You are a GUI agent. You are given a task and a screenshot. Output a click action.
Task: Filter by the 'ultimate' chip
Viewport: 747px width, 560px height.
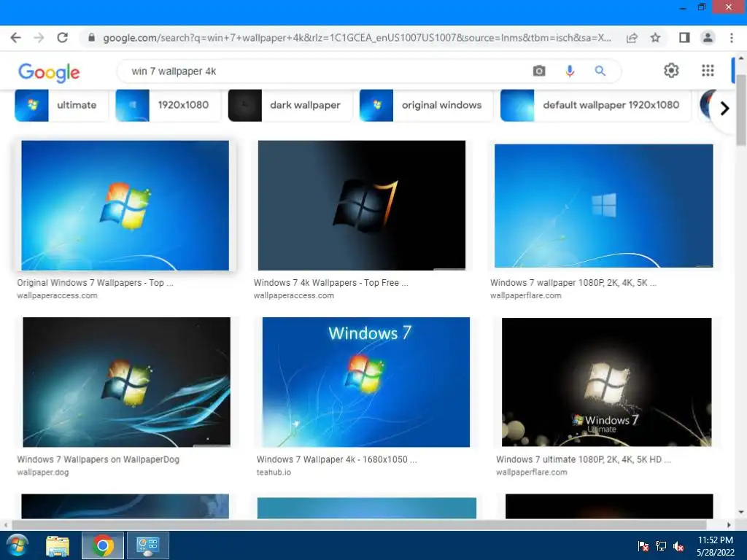click(61, 105)
